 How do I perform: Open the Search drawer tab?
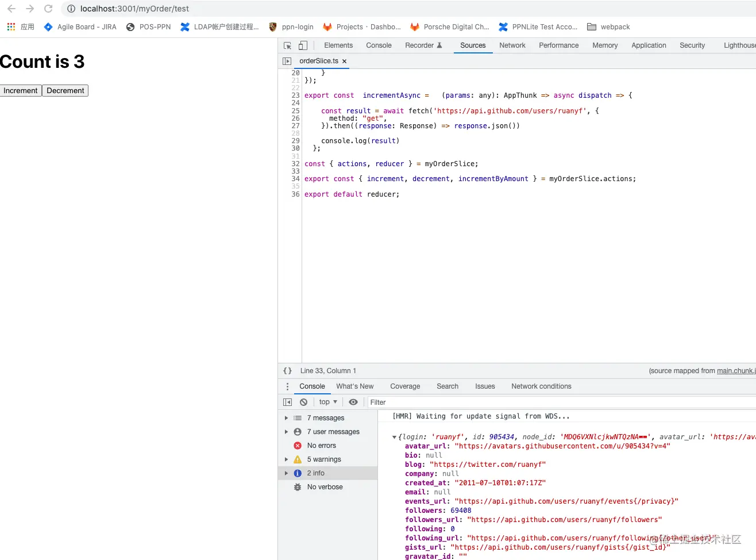pyautogui.click(x=448, y=386)
